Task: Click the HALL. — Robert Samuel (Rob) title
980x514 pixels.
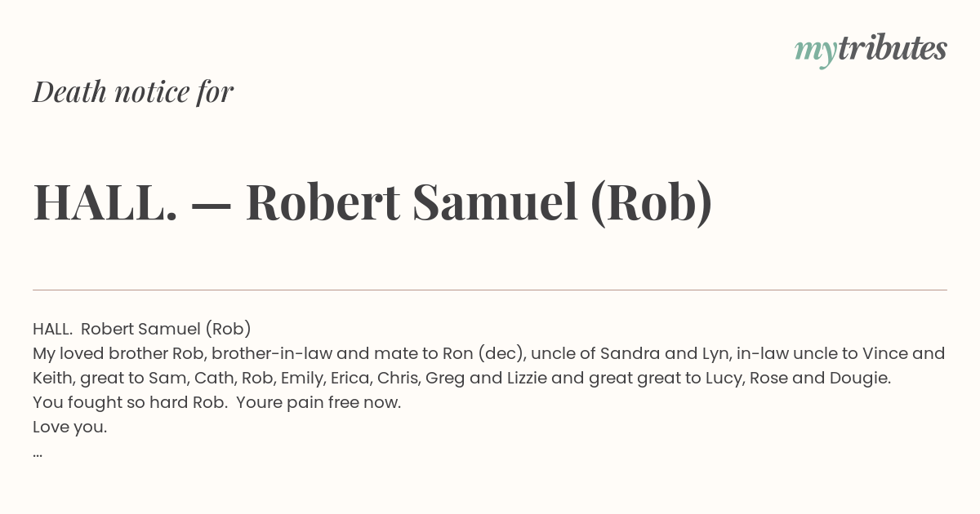Action: (x=372, y=202)
